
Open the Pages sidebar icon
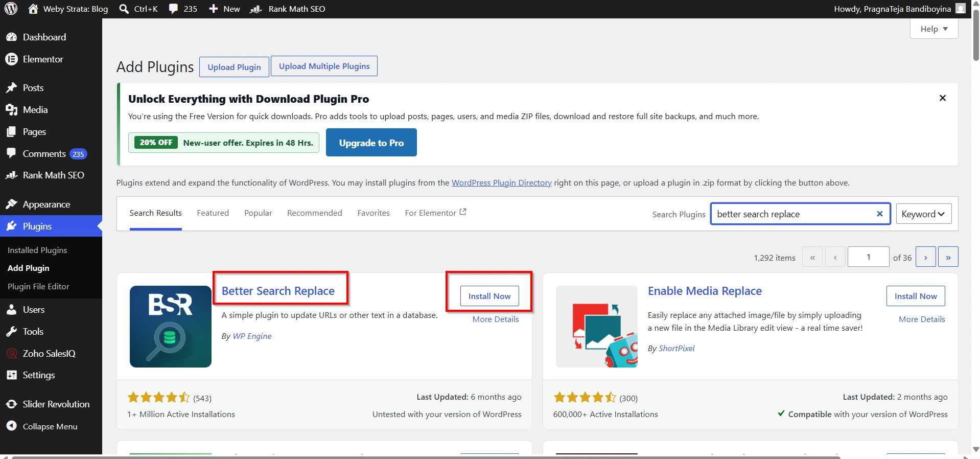click(x=11, y=131)
